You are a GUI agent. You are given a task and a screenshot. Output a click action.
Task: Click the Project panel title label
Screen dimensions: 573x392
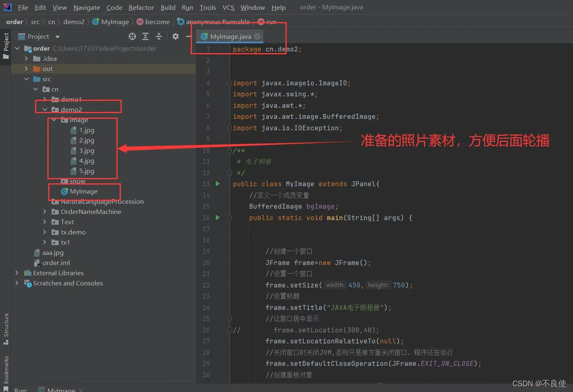(x=38, y=36)
